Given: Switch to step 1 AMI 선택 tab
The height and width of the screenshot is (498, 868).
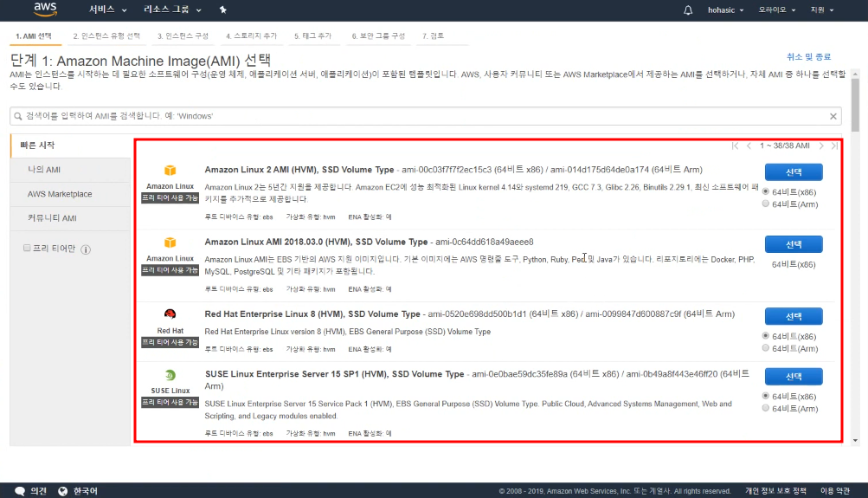Looking at the screenshot, I should (34, 36).
